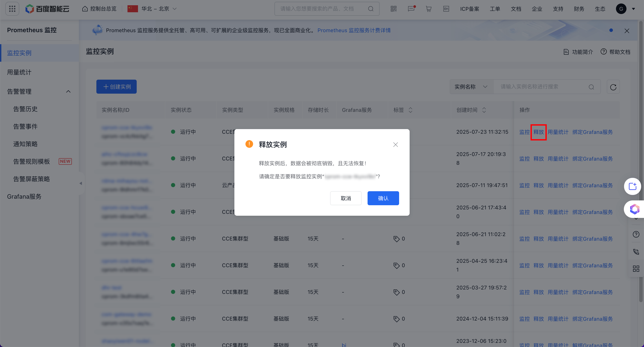This screenshot has height=347, width=644.
Task: Open the account dropdown arrow
Action: coord(633,9)
